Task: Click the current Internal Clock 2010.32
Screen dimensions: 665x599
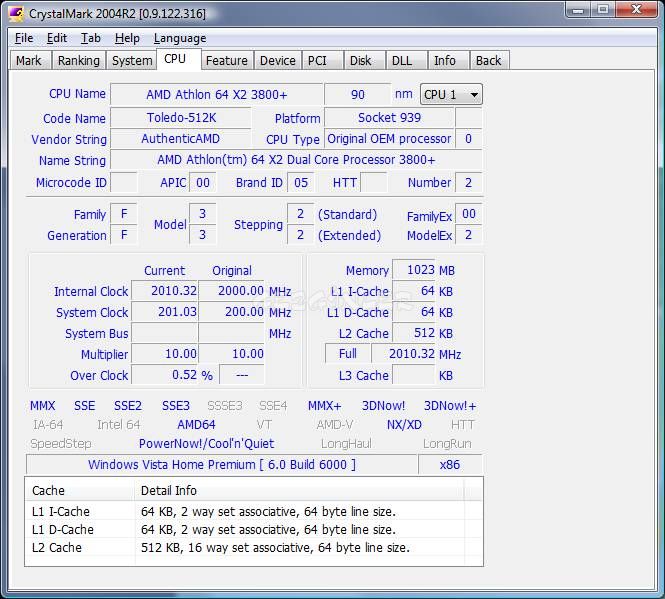Action: (x=165, y=291)
